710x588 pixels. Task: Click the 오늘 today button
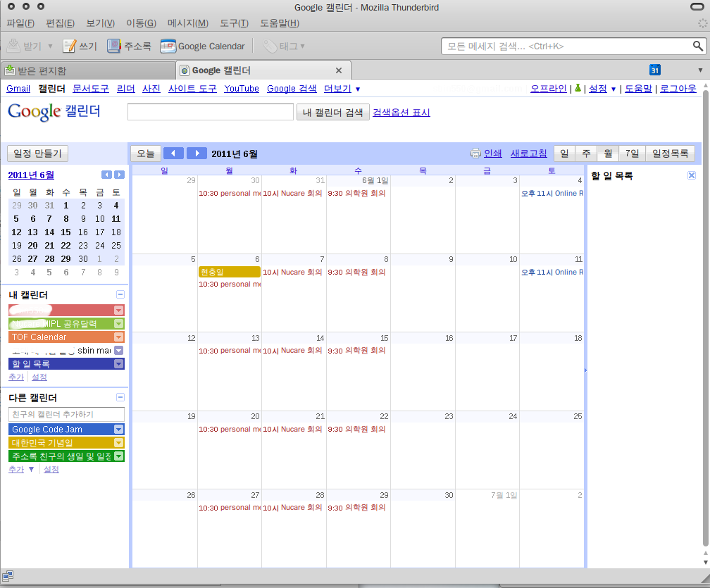click(146, 154)
